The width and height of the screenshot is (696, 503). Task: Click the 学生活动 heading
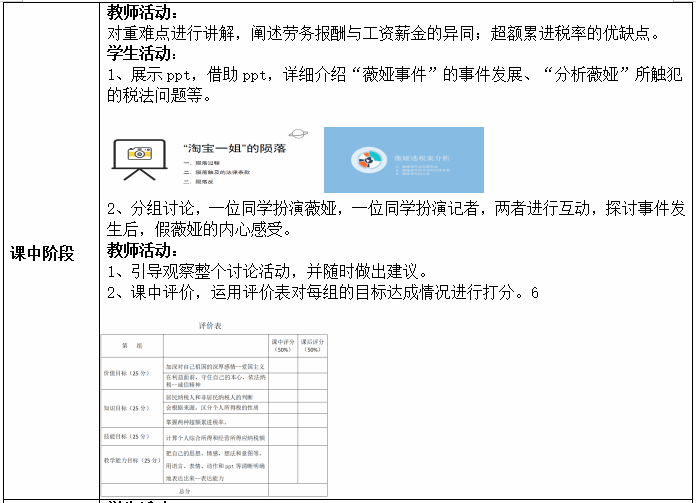coord(143,53)
